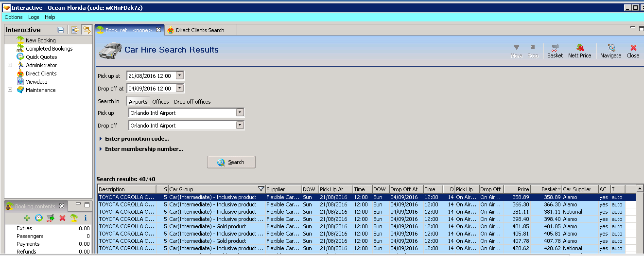Click the green plus icon in Booking contents
This screenshot has height=256, width=644.
click(27, 218)
